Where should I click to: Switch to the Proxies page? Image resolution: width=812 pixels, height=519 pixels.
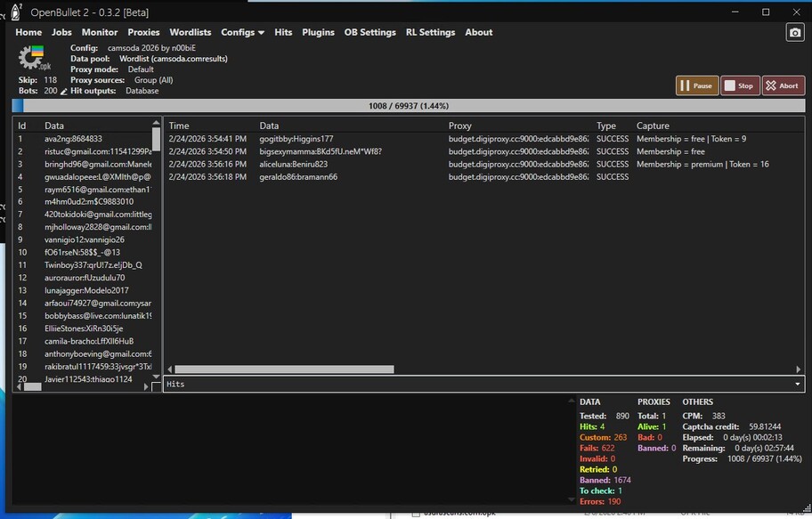pyautogui.click(x=143, y=32)
